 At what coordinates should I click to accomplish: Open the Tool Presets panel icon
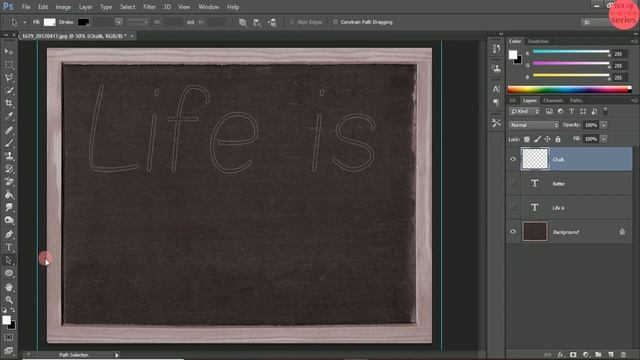496,123
